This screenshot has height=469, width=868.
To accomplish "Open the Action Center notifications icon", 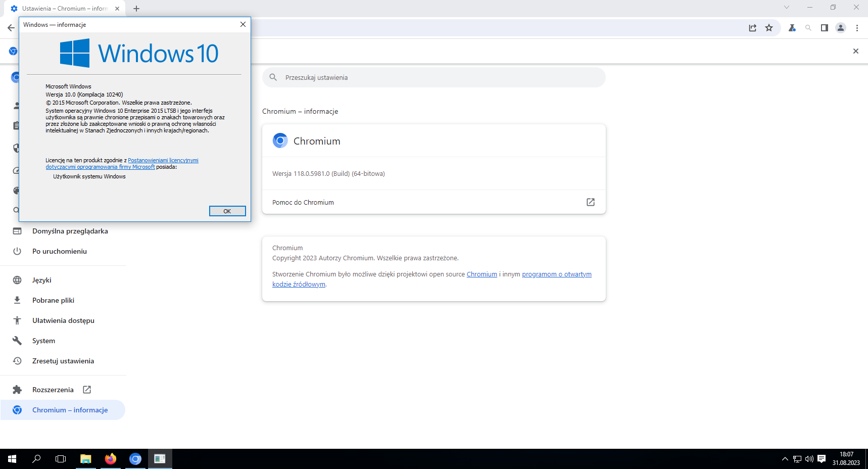I will 822,459.
